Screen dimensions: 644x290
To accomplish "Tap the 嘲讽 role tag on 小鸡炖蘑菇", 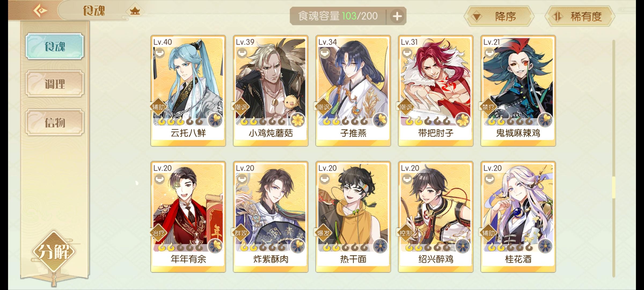I will point(241,107).
